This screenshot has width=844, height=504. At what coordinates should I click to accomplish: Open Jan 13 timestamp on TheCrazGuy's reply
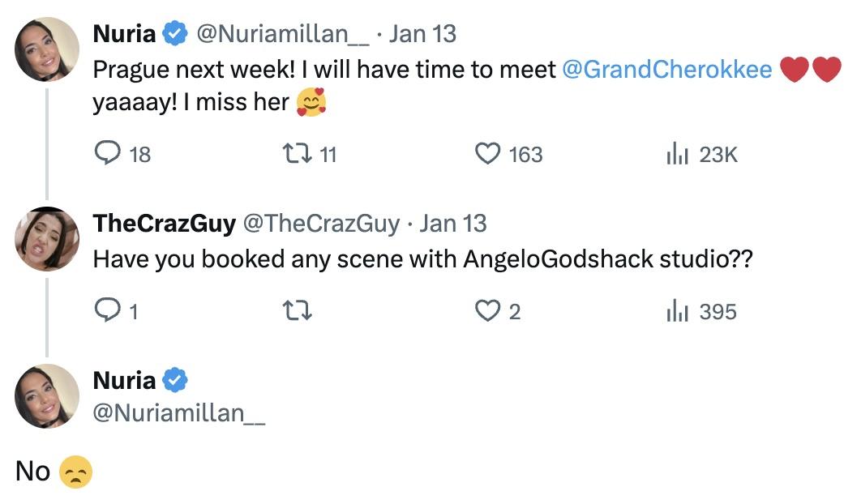pyautogui.click(x=453, y=224)
